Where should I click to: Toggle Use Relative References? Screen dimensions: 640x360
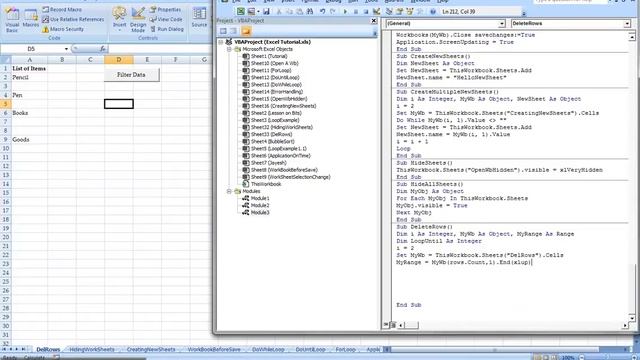(73, 19)
